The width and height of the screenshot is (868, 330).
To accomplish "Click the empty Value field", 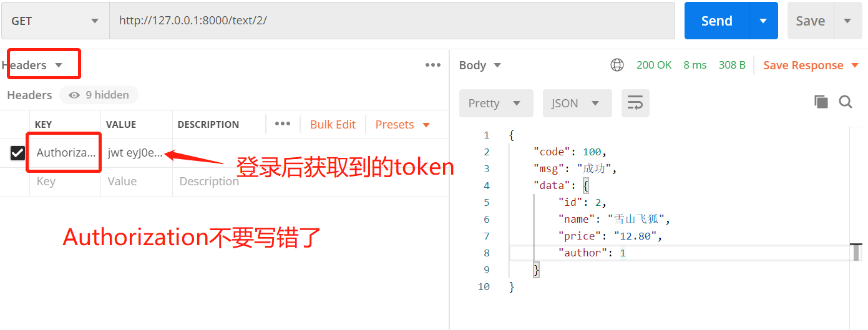I will pyautogui.click(x=136, y=182).
